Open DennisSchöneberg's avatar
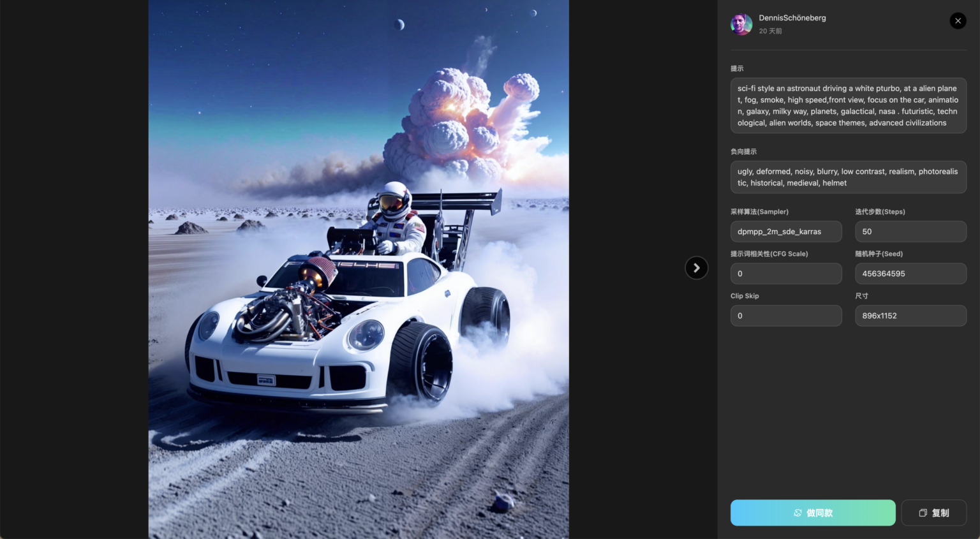980x539 pixels. [x=741, y=24]
